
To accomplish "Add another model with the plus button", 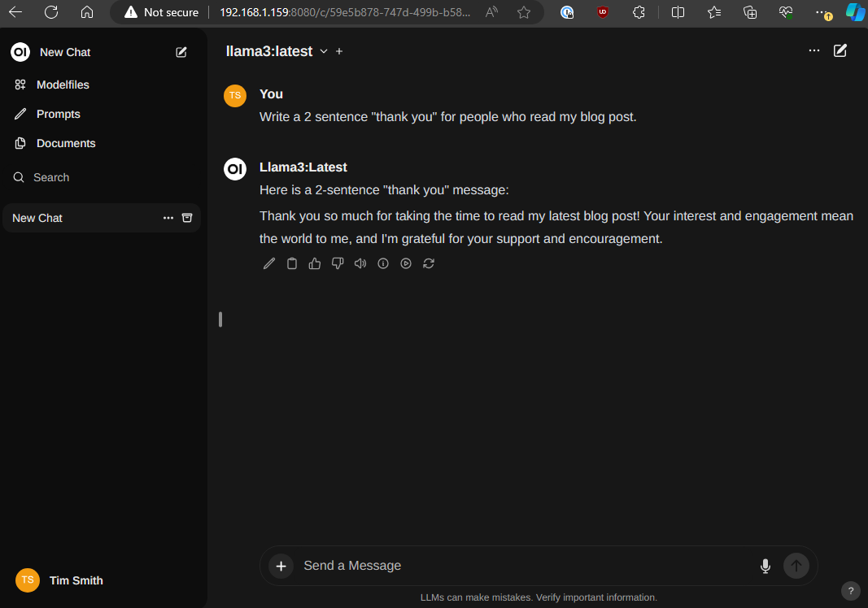I will click(339, 51).
